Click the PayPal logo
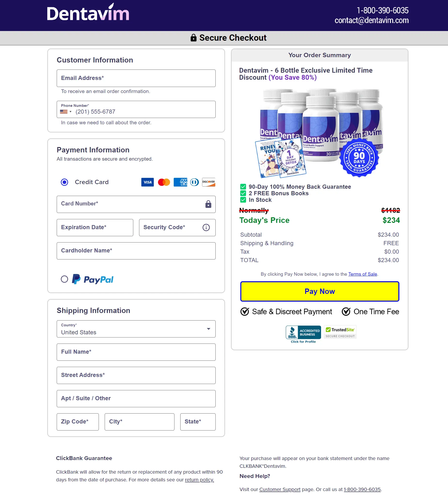This screenshot has width=448, height=501. [x=93, y=279]
